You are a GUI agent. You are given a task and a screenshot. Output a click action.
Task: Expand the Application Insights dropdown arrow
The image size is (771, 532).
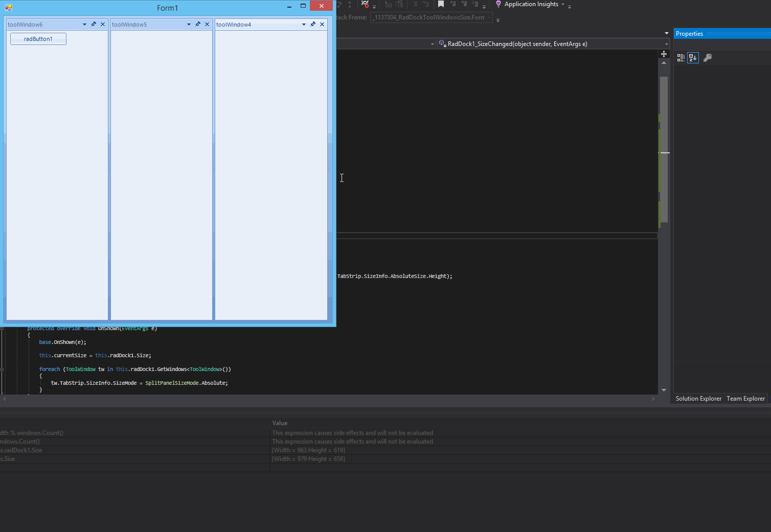[x=563, y=4]
